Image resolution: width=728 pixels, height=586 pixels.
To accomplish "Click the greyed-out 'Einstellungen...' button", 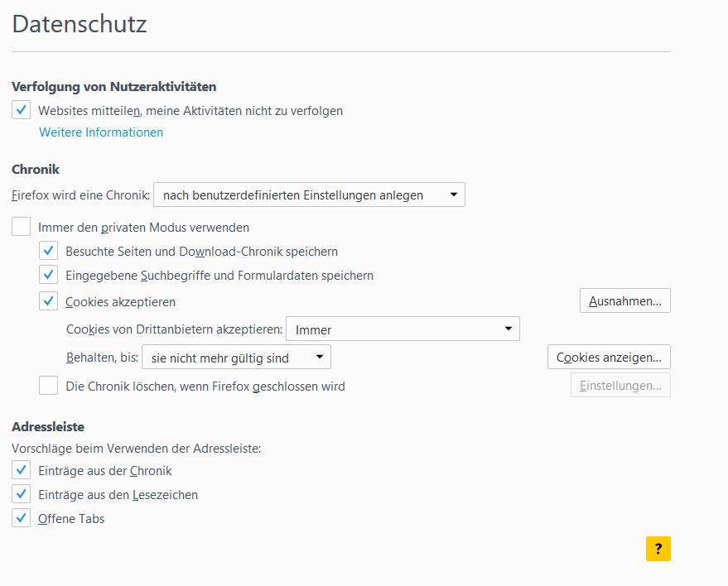I will 620,386.
